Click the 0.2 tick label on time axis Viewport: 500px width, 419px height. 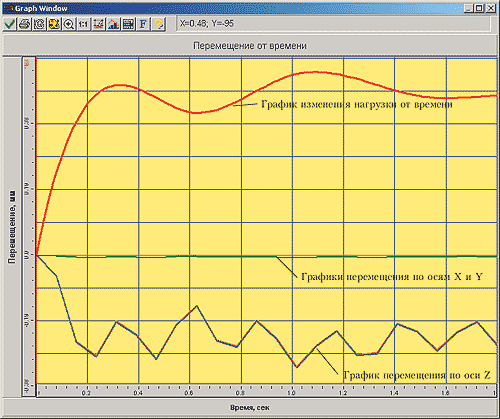[86, 393]
